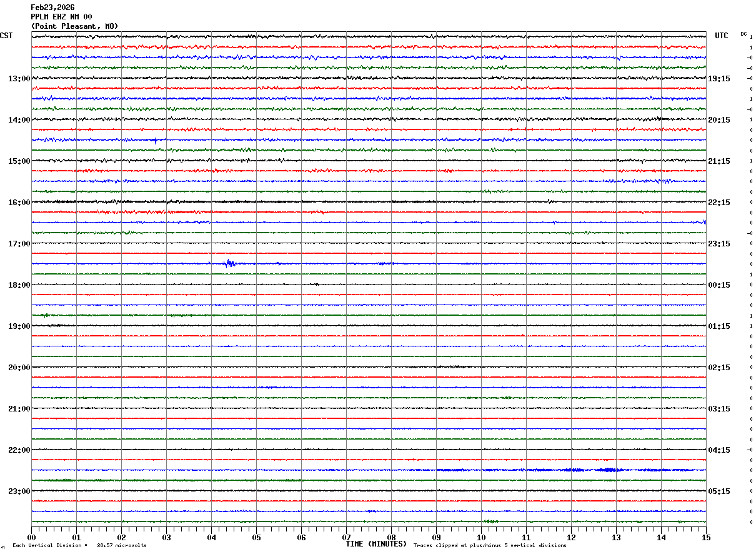Click minute tick label "15" on the time axis
The height and width of the screenshot is (554, 756).
(x=706, y=537)
